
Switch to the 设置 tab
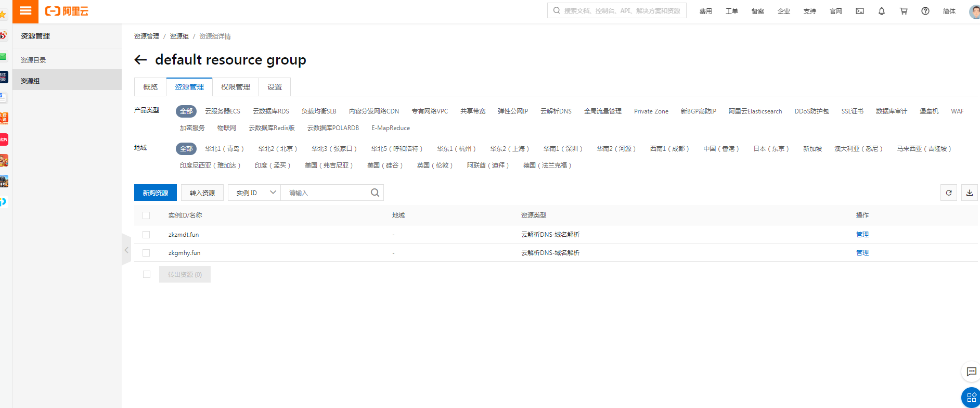275,87
